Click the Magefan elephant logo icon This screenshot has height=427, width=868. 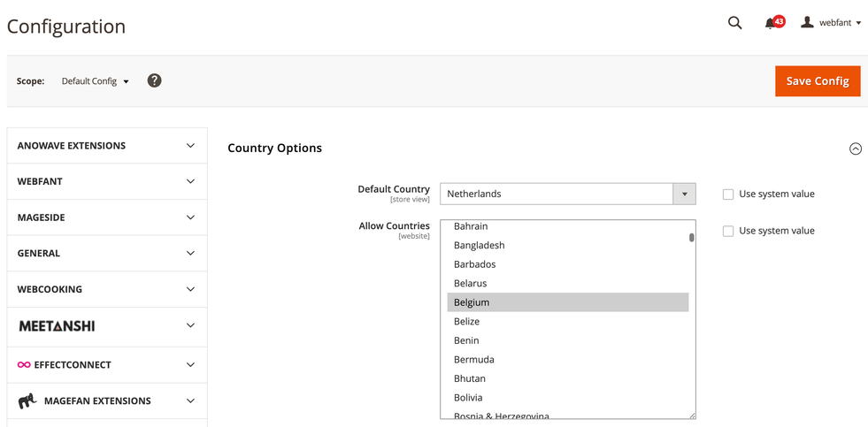[27, 401]
